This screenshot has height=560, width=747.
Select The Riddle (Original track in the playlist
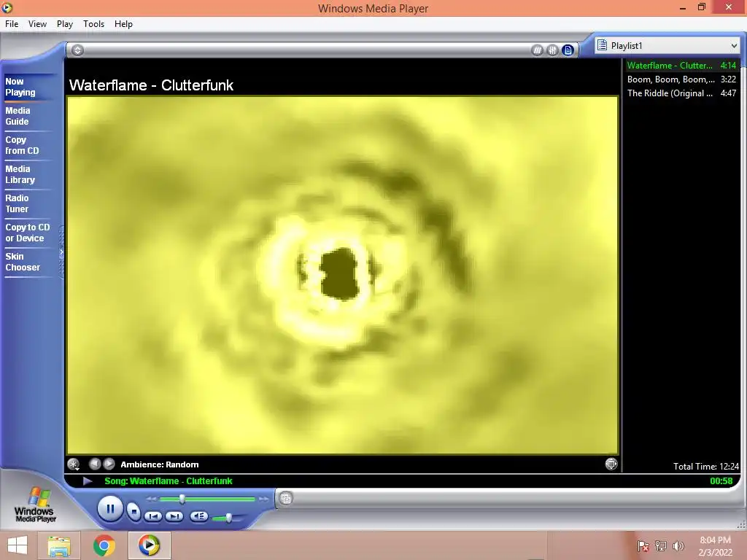point(682,93)
